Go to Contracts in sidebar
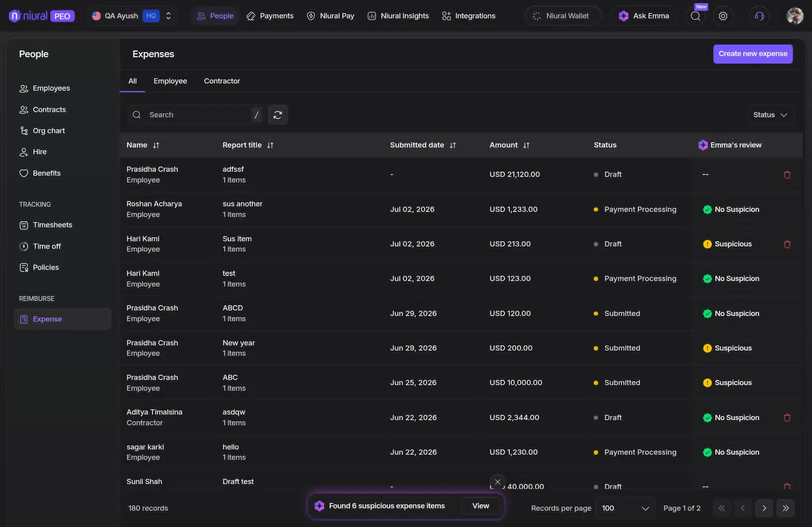 click(62, 110)
